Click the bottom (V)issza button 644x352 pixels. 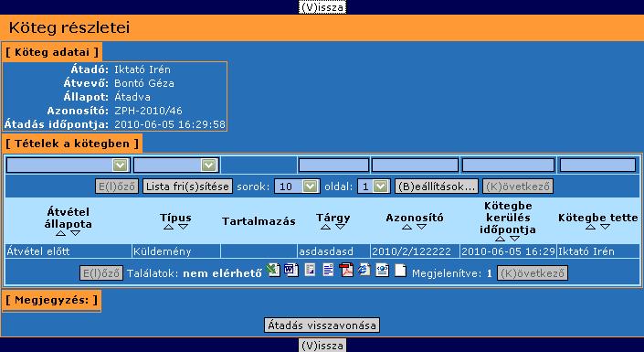click(322, 346)
